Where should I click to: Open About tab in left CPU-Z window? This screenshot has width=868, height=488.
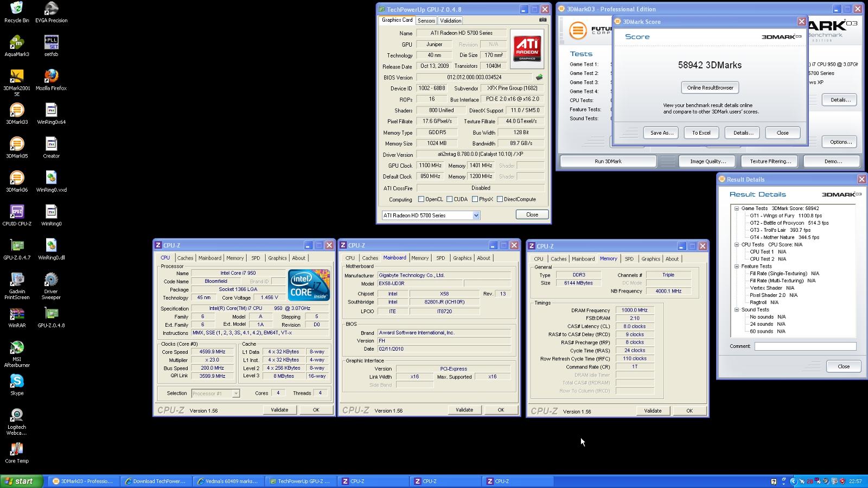pos(298,258)
